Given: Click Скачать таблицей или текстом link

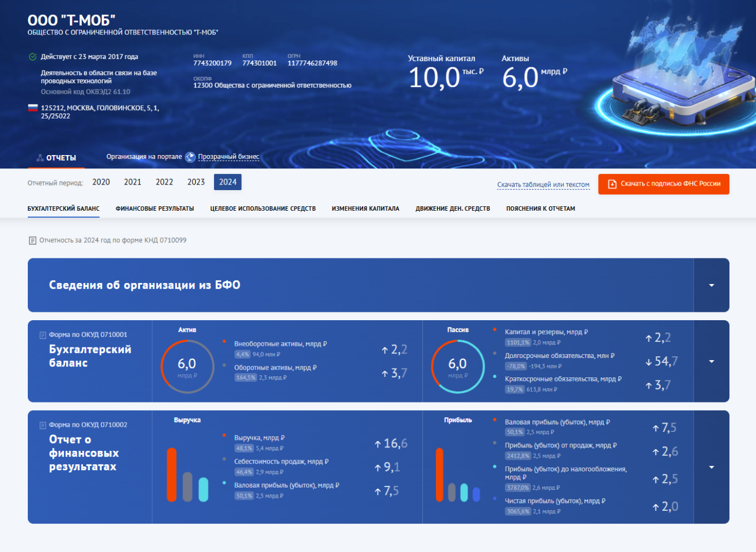Looking at the screenshot, I should click(x=543, y=185).
